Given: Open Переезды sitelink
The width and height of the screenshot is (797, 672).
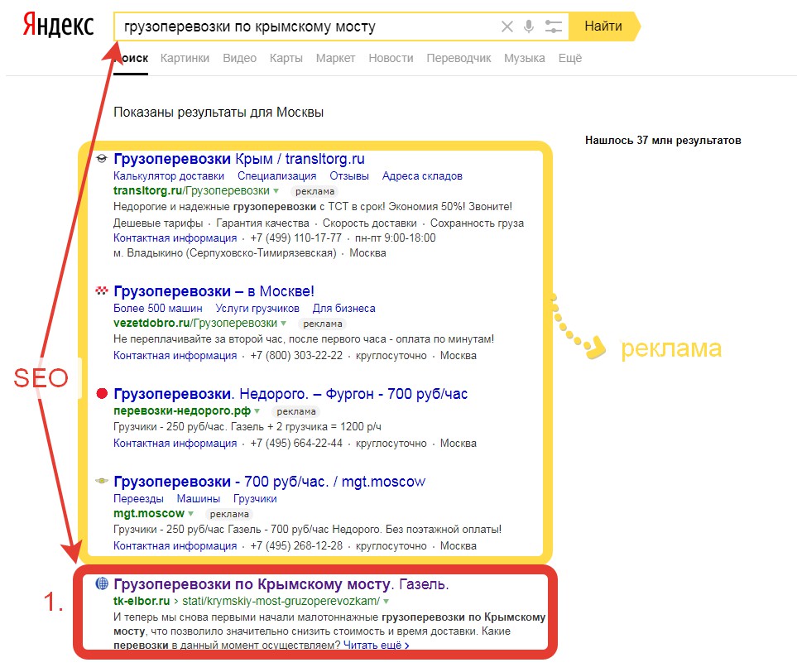Looking at the screenshot, I should [x=138, y=499].
